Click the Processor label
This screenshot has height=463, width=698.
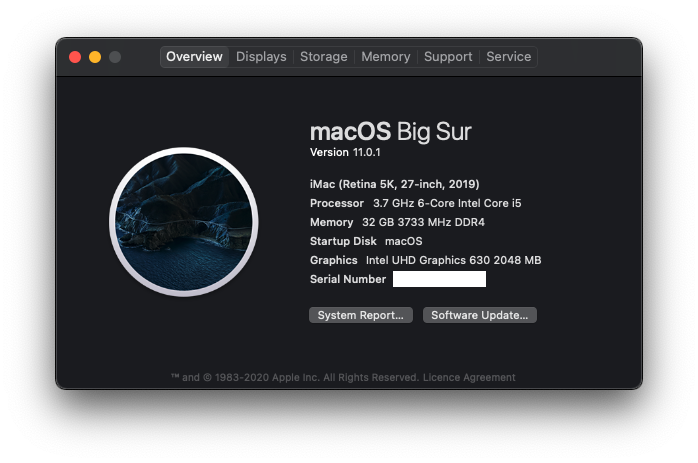tap(337, 203)
